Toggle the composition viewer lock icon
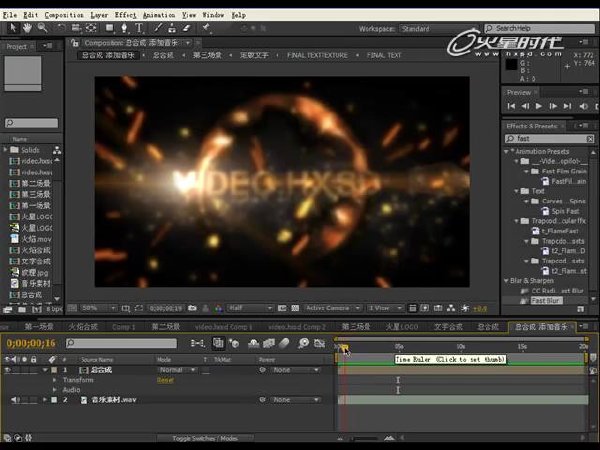 (75, 43)
